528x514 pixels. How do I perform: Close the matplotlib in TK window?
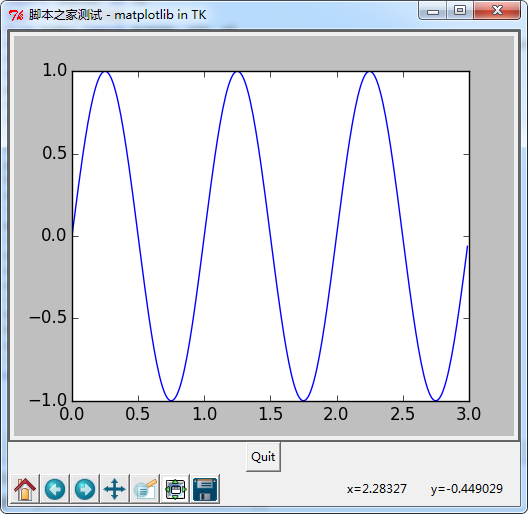[x=497, y=11]
